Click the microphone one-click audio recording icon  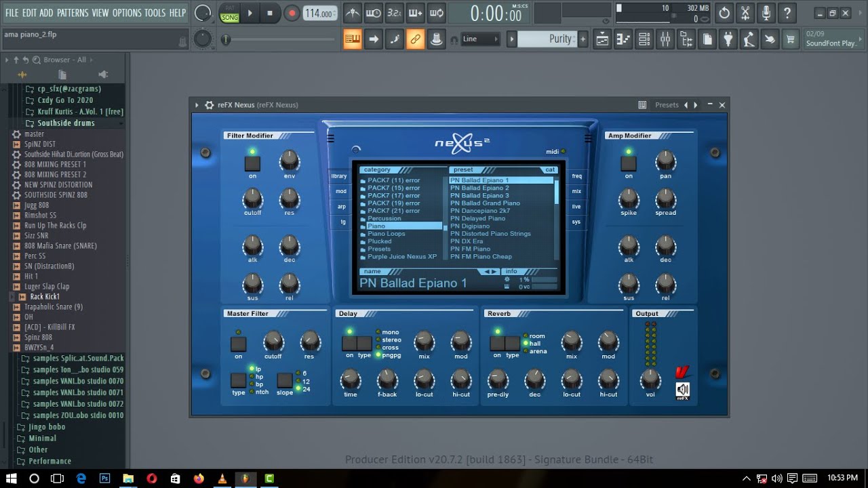point(766,13)
